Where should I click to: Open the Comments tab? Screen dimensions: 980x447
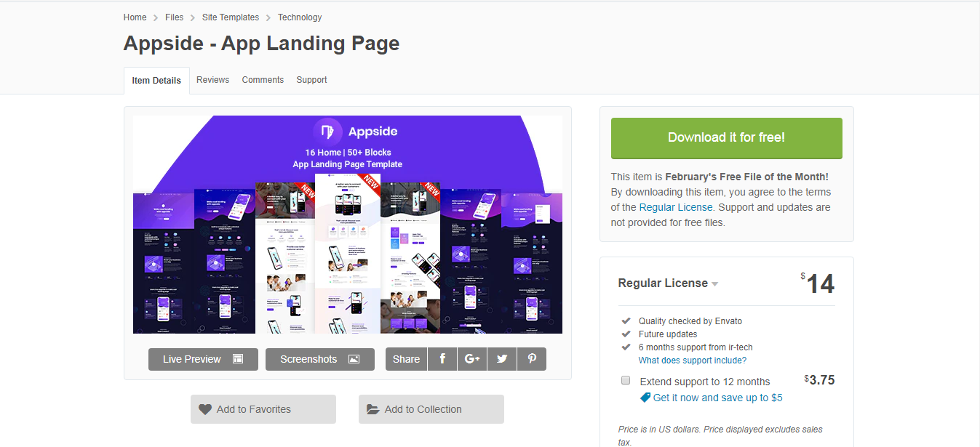click(263, 80)
